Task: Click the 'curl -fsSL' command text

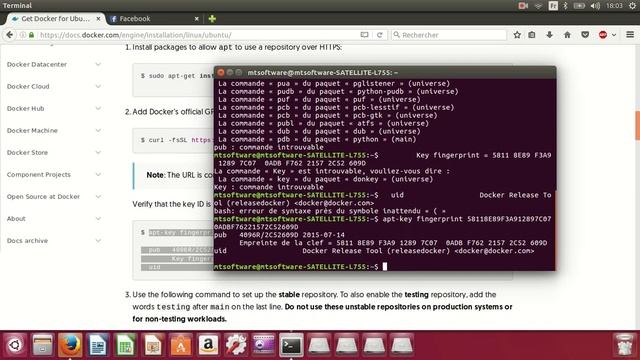Action: [176, 140]
